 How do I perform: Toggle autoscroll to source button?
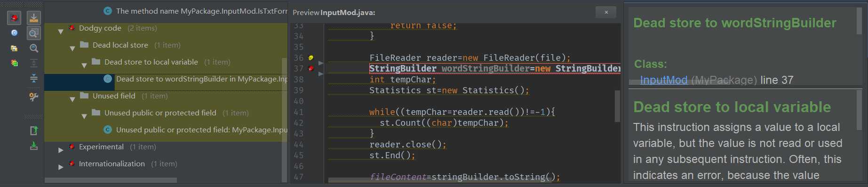tap(34, 18)
